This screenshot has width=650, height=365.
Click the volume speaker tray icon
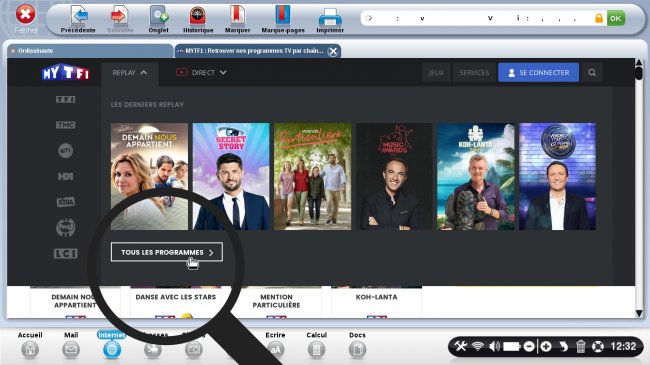tap(494, 346)
